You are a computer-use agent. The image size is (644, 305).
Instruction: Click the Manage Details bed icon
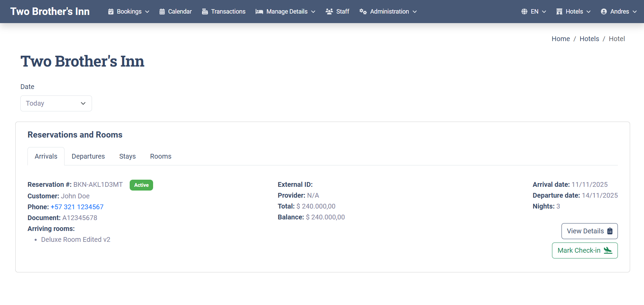click(x=259, y=12)
